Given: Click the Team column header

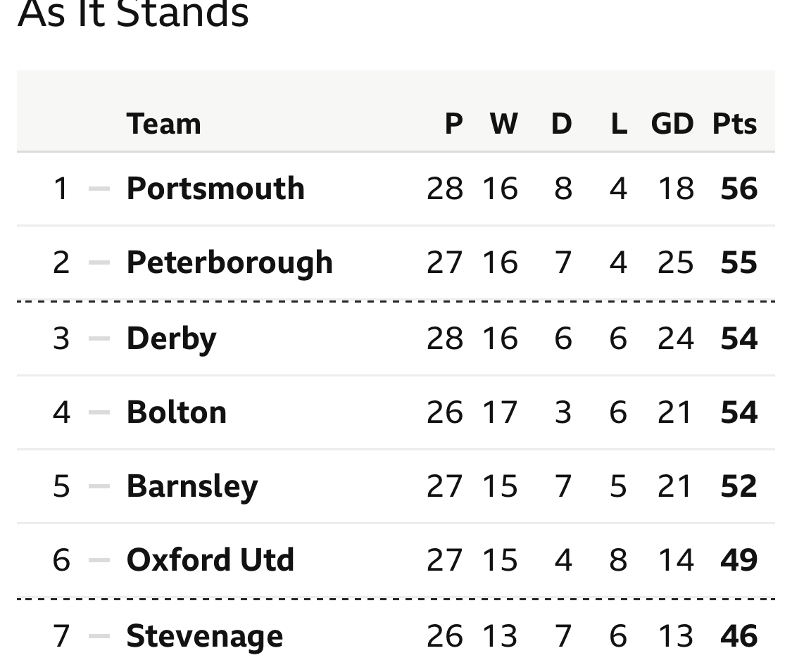Looking at the screenshot, I should coord(163,124).
